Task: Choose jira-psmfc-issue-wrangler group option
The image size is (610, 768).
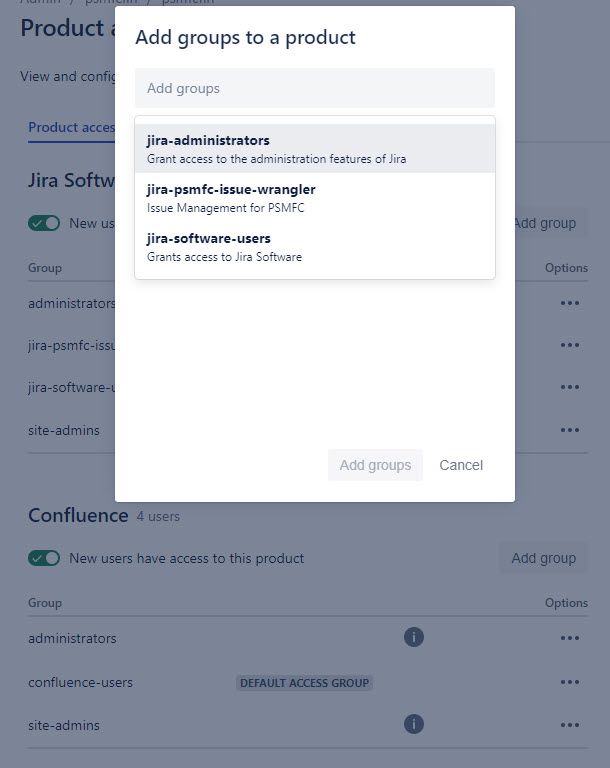Action: click(315, 198)
